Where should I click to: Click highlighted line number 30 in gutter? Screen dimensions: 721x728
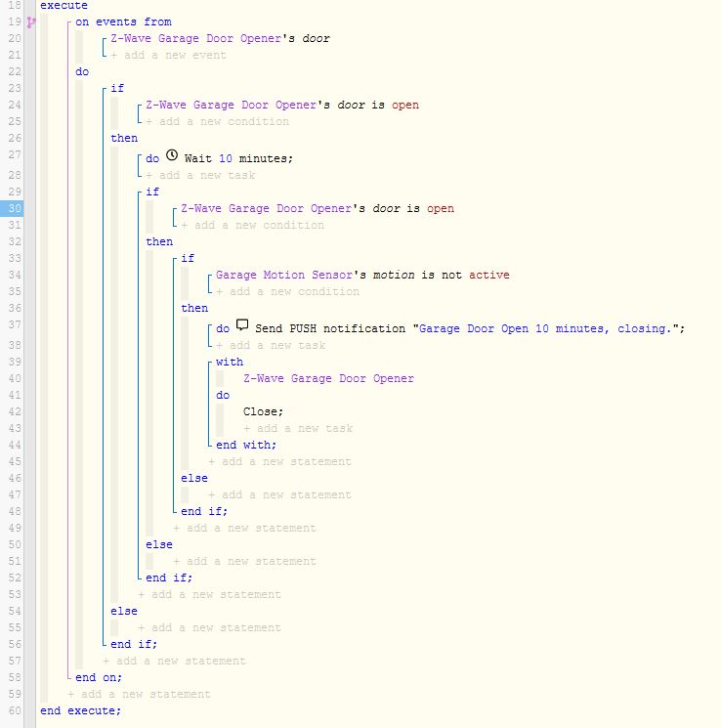point(12,208)
